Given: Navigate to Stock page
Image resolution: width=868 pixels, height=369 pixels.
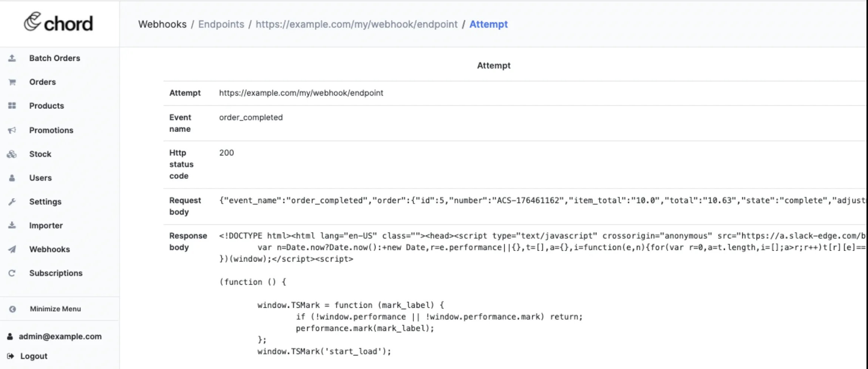Looking at the screenshot, I should click(40, 154).
